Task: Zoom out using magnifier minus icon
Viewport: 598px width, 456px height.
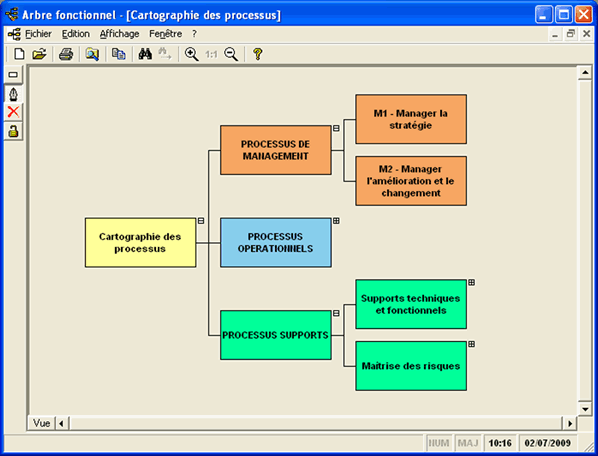Action: (231, 54)
